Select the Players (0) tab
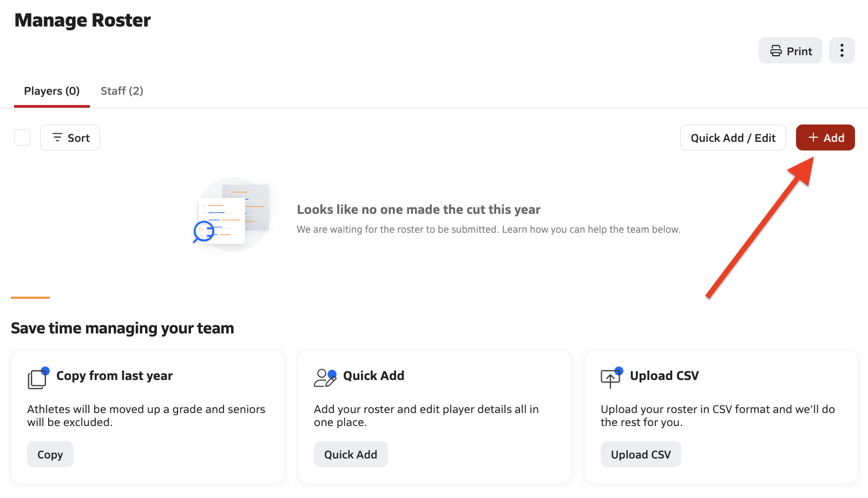The width and height of the screenshot is (868, 498). tap(51, 90)
